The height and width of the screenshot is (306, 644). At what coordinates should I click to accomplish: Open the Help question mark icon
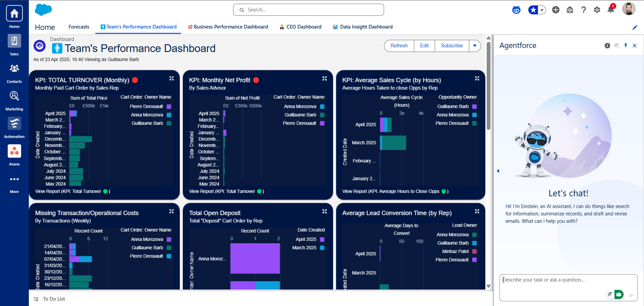(584, 10)
